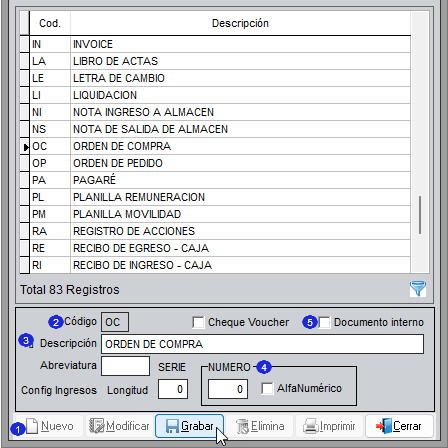Screen dimensions: 448x448
Task: Click the Elimina trash can icon
Action: [242, 426]
